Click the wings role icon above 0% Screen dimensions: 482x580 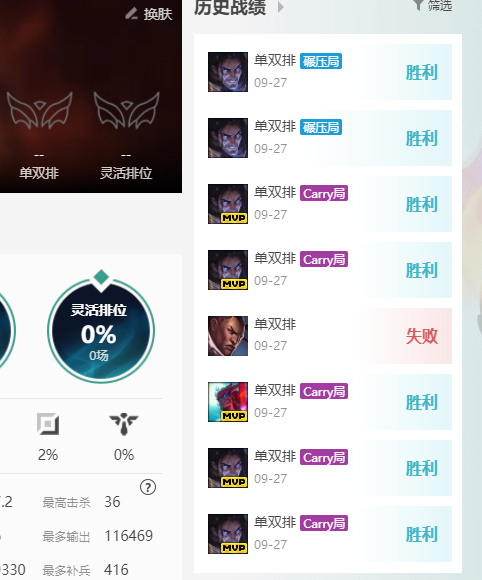point(124,424)
